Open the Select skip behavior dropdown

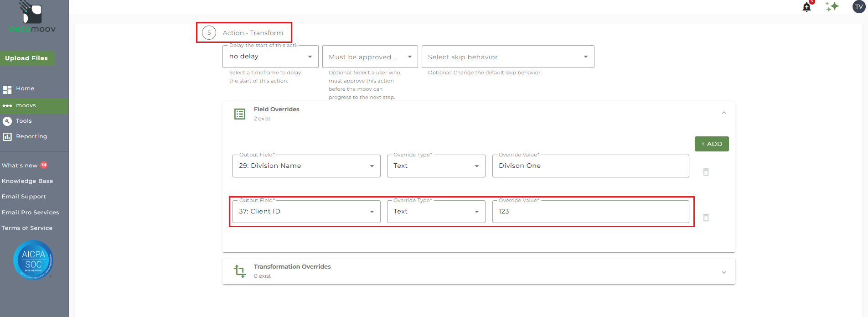point(507,57)
